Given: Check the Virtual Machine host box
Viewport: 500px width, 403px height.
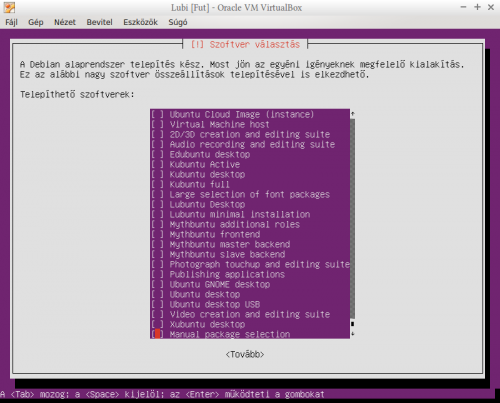Looking at the screenshot, I should click(157, 124).
